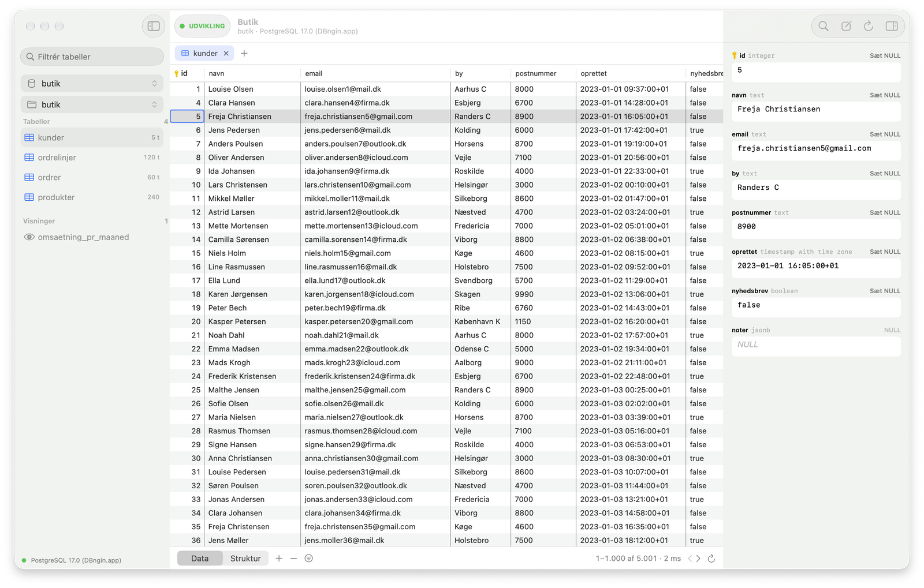The image size is (924, 588).
Task: Go to the next page arrow
Action: (x=699, y=558)
